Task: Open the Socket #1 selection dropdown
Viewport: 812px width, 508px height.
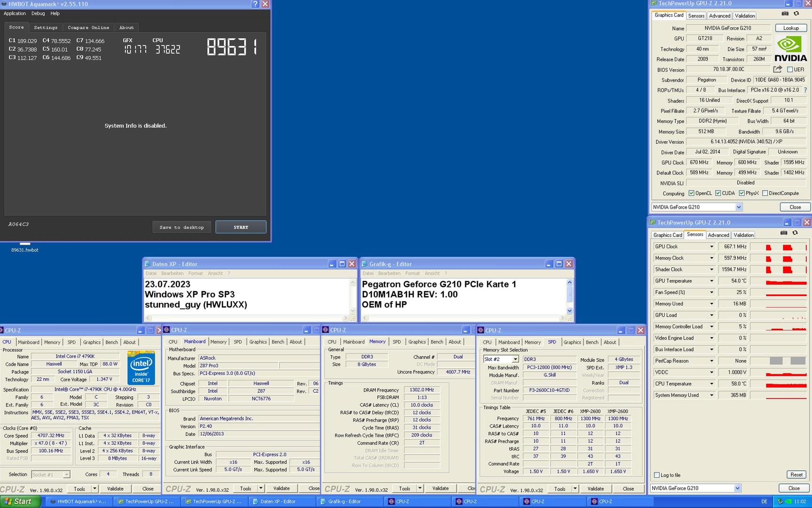Action: tap(66, 475)
